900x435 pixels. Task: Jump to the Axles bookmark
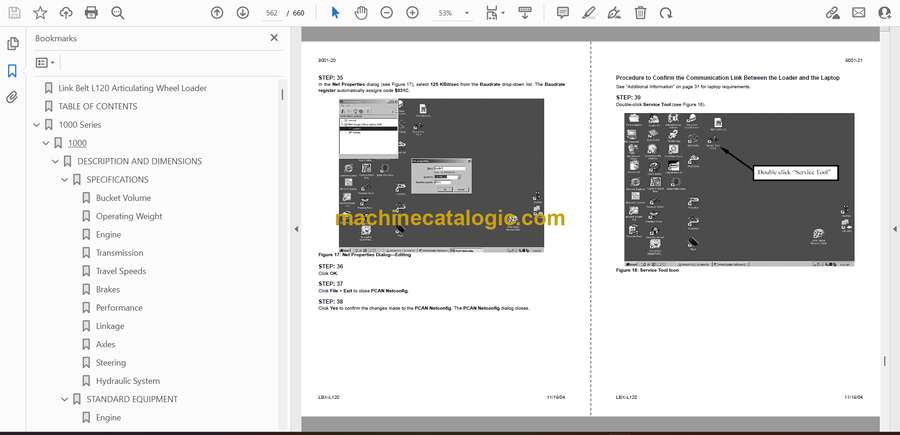coord(106,344)
